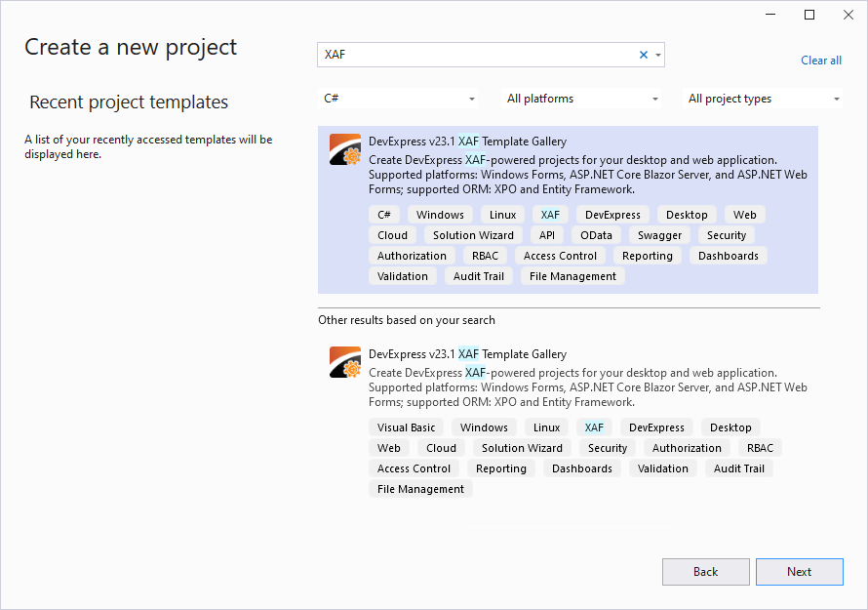
Task: Select the XAF Template Gallery title under Other results
Action: [468, 354]
